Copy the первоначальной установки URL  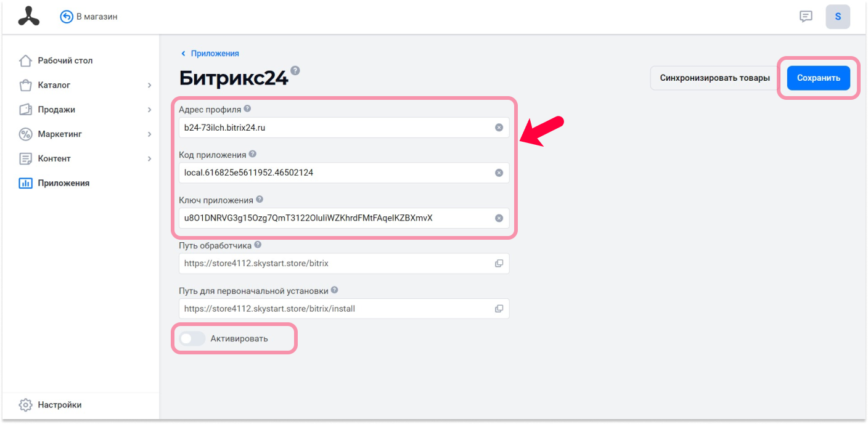click(x=499, y=308)
